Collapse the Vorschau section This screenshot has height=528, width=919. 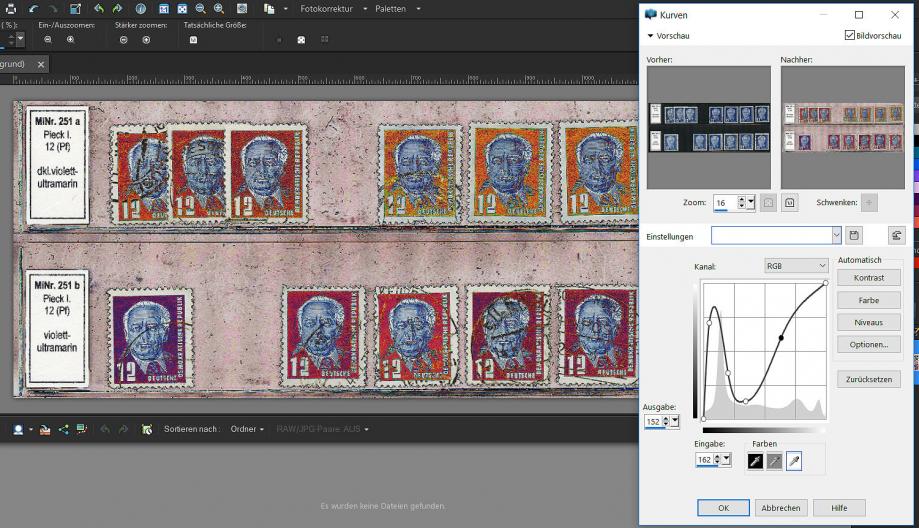click(650, 36)
